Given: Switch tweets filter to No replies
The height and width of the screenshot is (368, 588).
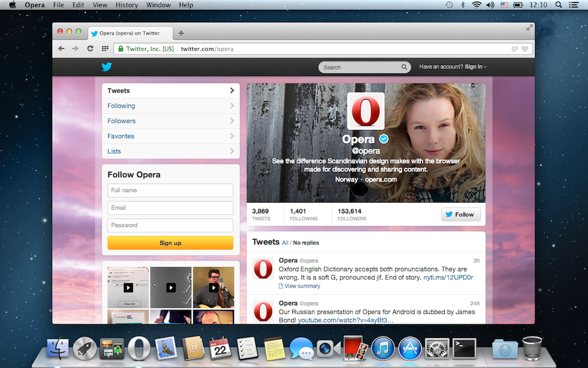Looking at the screenshot, I should [306, 243].
